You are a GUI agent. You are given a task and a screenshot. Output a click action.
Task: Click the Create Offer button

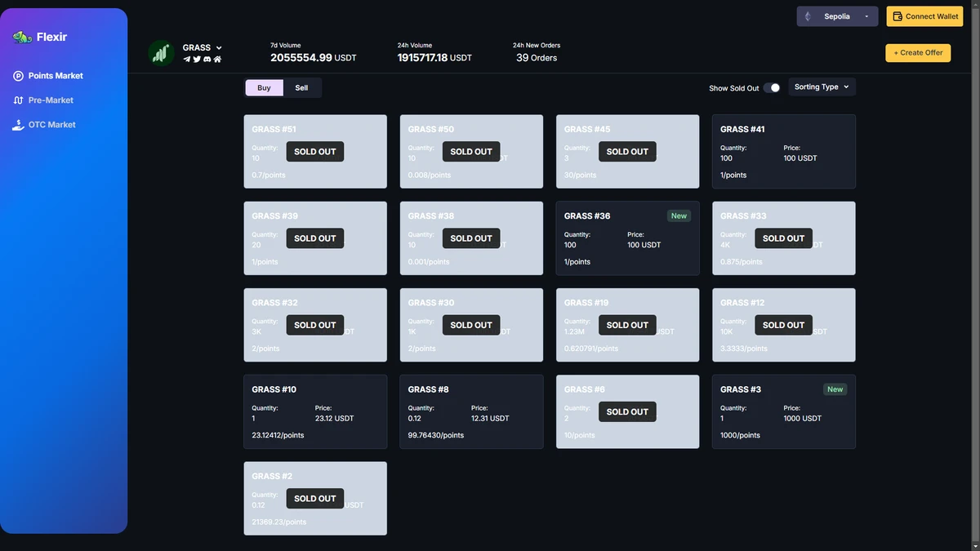pos(918,52)
